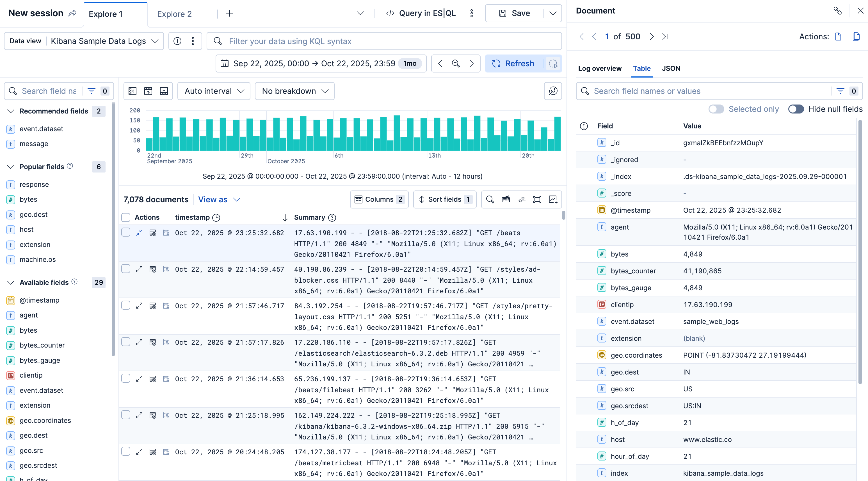Open the No breakdown dropdown
Image resolution: width=868 pixels, height=481 pixels.
click(x=294, y=91)
